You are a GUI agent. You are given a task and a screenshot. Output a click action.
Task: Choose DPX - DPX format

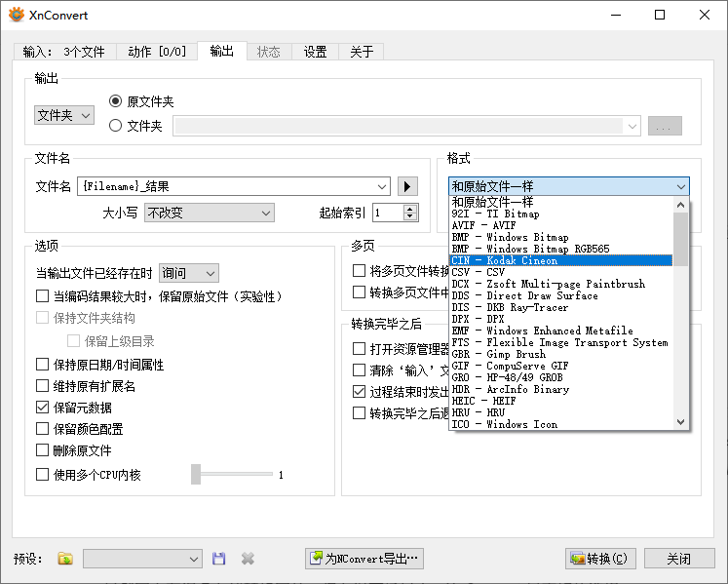[560, 319]
